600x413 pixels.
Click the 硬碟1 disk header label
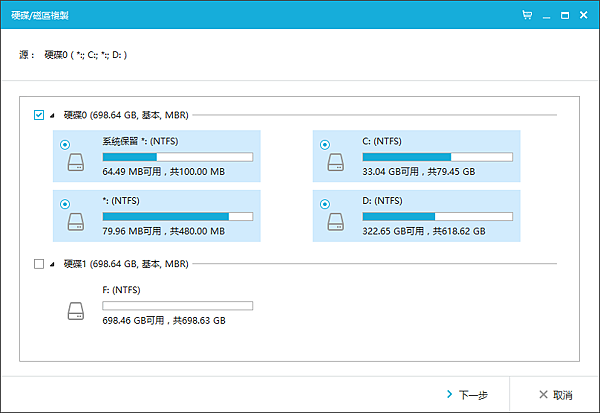point(123,264)
